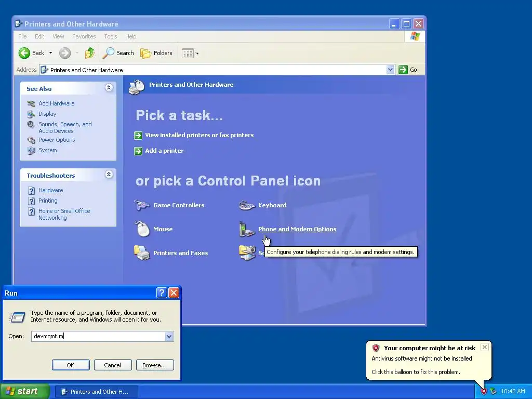Click the System icon in See Also
The image size is (532, 399).
(x=31, y=150)
